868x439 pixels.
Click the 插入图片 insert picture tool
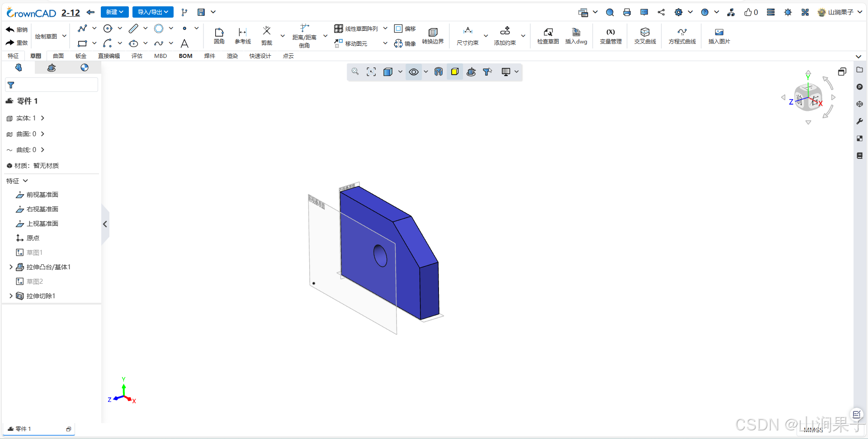point(719,36)
